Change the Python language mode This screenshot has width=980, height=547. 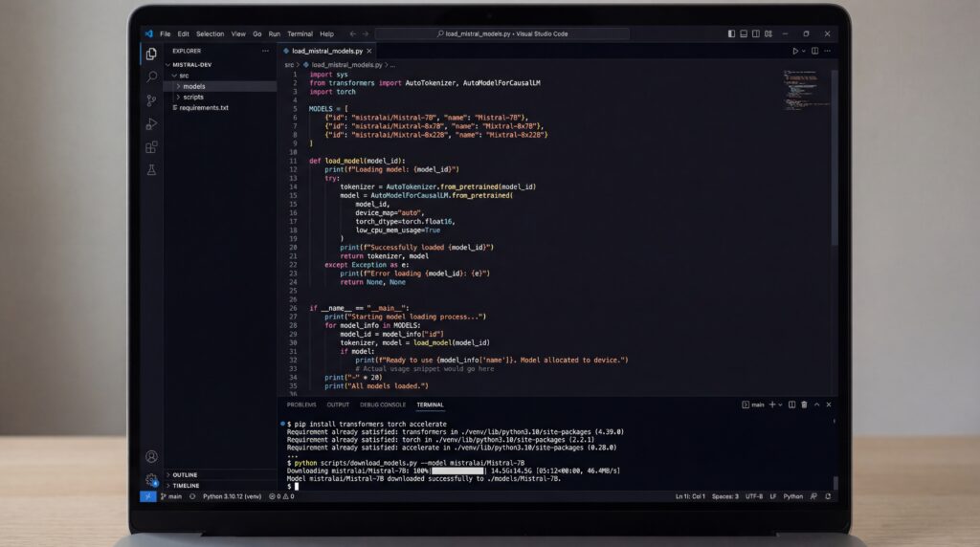click(x=793, y=496)
